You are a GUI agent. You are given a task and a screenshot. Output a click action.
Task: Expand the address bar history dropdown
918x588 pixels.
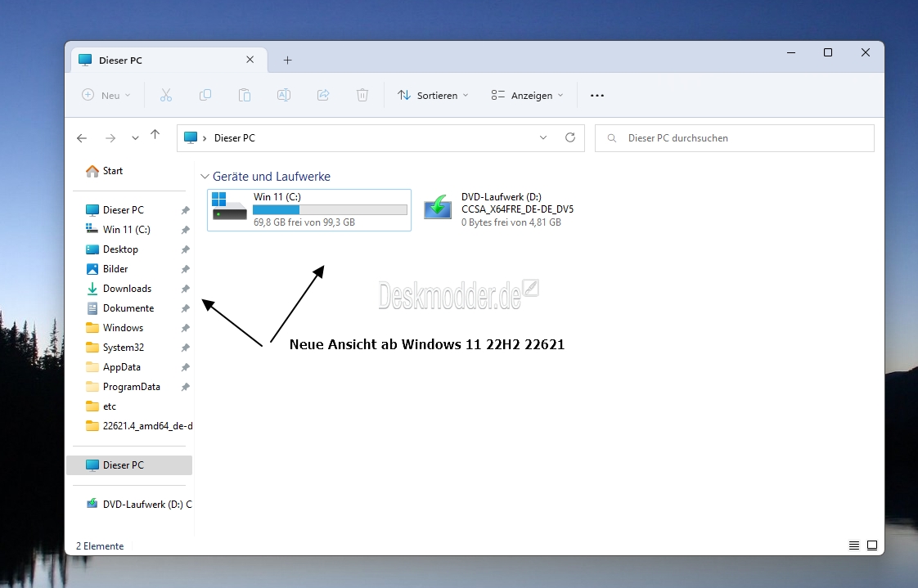coord(543,137)
